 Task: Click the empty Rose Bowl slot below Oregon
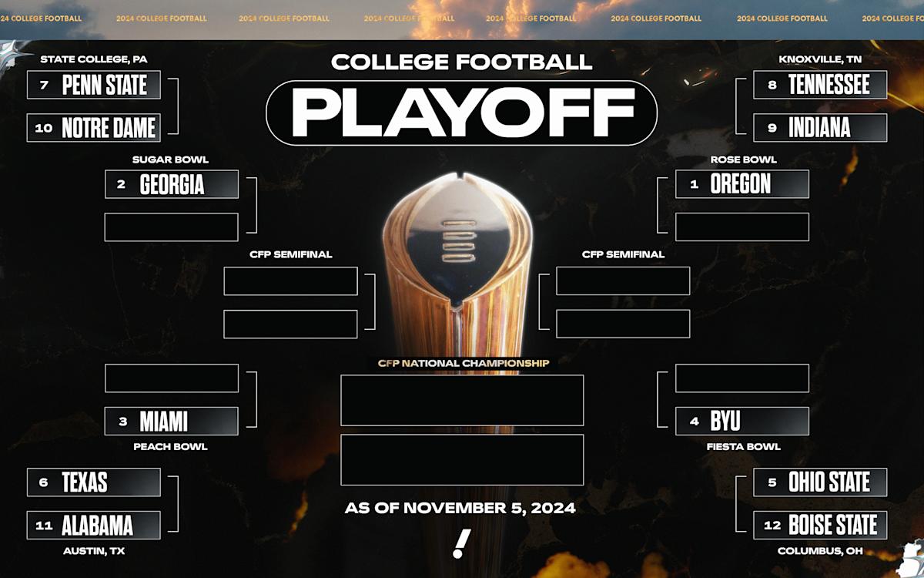coord(742,227)
